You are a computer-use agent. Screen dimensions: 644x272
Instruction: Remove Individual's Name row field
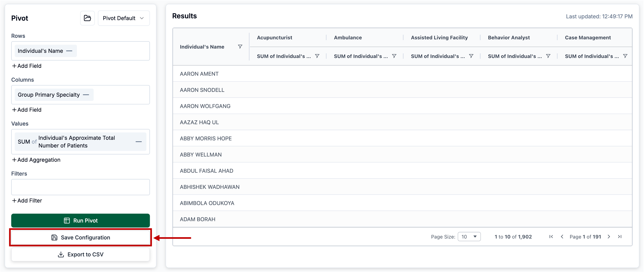(69, 51)
